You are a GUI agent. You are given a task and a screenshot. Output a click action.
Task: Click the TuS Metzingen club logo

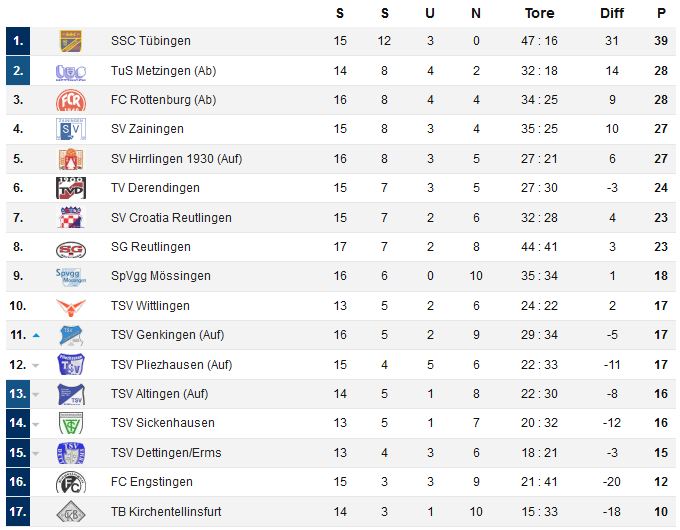pyautogui.click(x=70, y=71)
